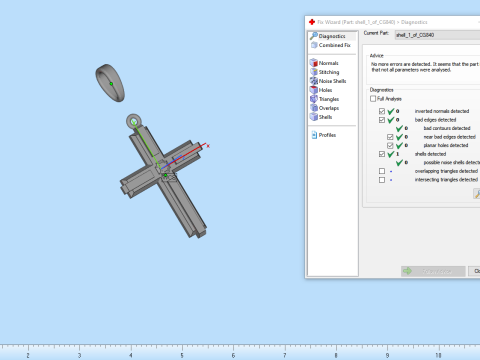Toggle the shells detected checkbox
Screen dimensions: 480x360
coord(382,154)
